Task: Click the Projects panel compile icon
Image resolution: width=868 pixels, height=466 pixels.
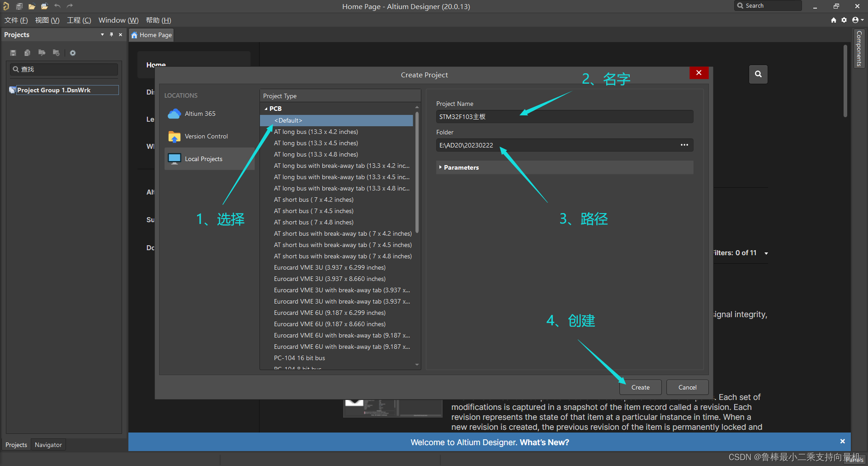Action: click(x=27, y=53)
